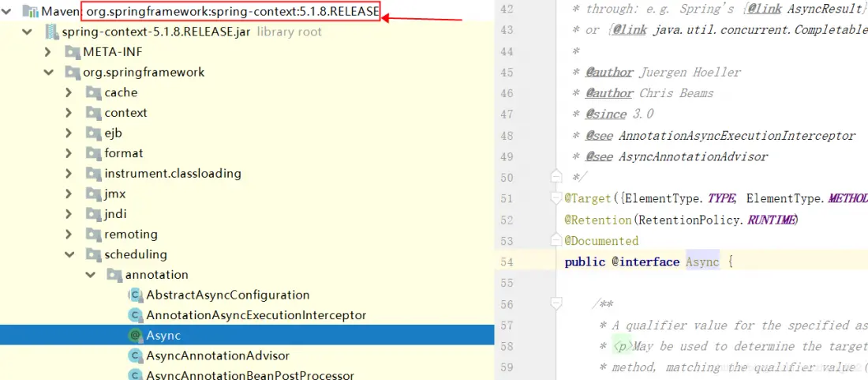868x380 pixels.
Task: Collapse the annotation package
Action: 91,275
